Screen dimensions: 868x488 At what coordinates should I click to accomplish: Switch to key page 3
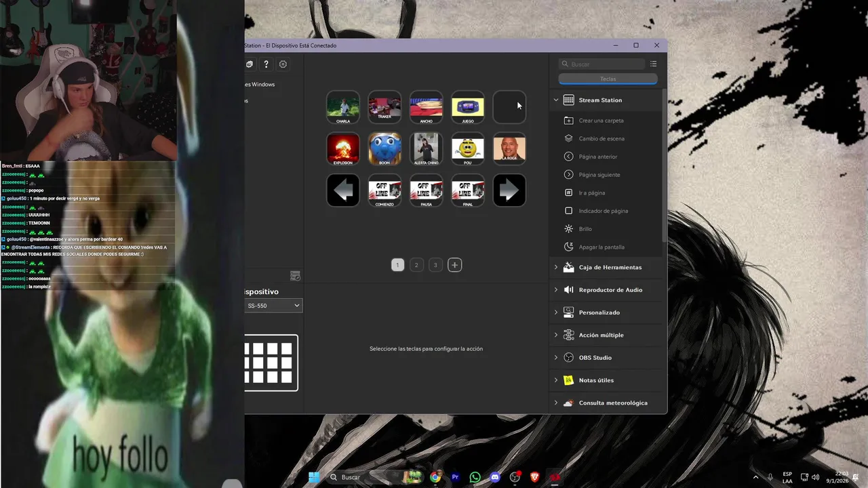[x=435, y=265]
